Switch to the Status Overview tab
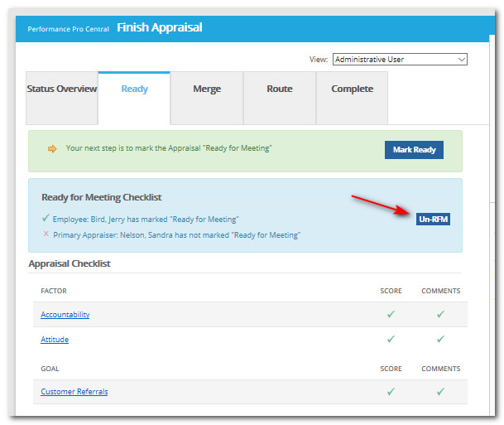The width and height of the screenshot is (504, 425). point(62,89)
